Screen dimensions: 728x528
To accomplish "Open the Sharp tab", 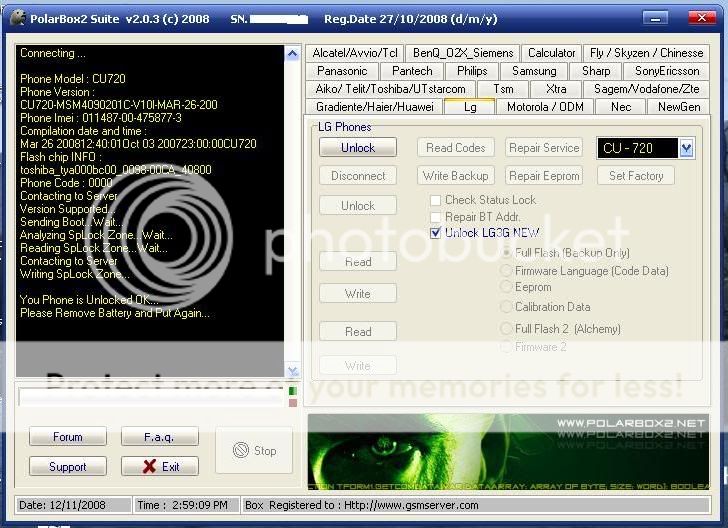I will (596, 71).
